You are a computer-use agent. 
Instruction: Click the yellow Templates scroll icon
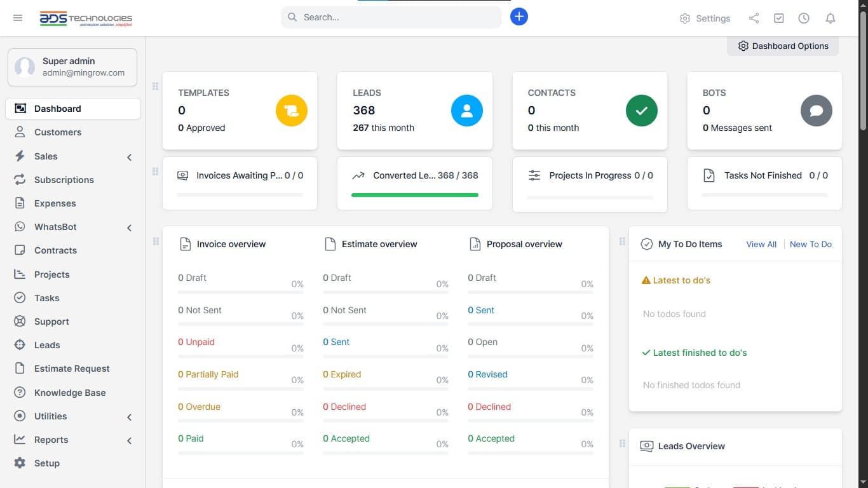coord(292,111)
